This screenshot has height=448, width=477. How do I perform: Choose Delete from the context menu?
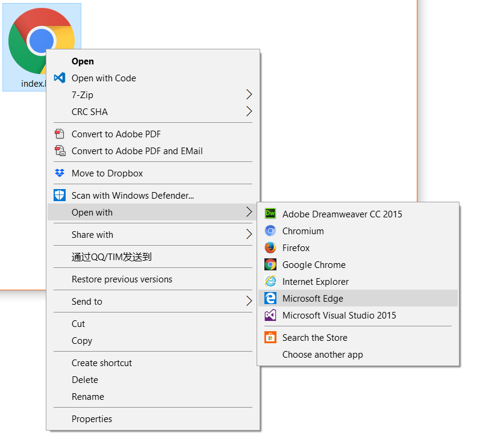153,379
